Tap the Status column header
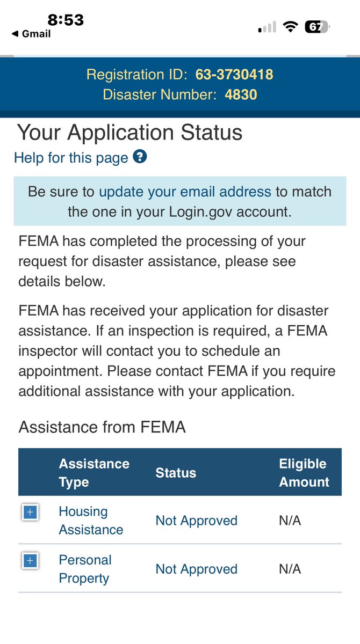The image size is (360, 644). coord(176,473)
